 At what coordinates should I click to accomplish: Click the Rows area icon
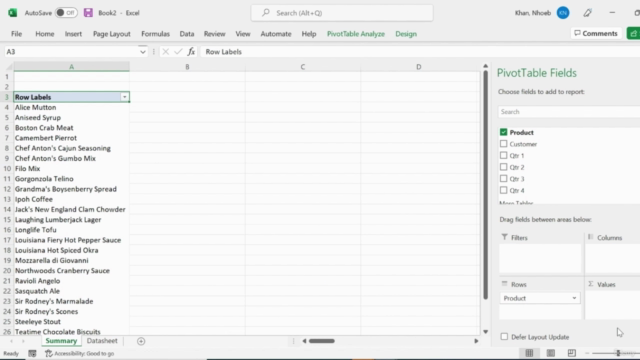click(504, 284)
